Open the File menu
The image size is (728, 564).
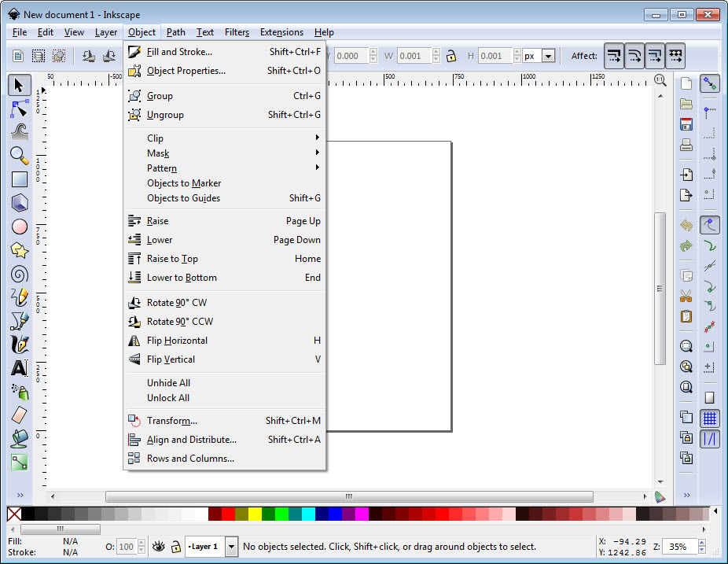click(x=20, y=32)
